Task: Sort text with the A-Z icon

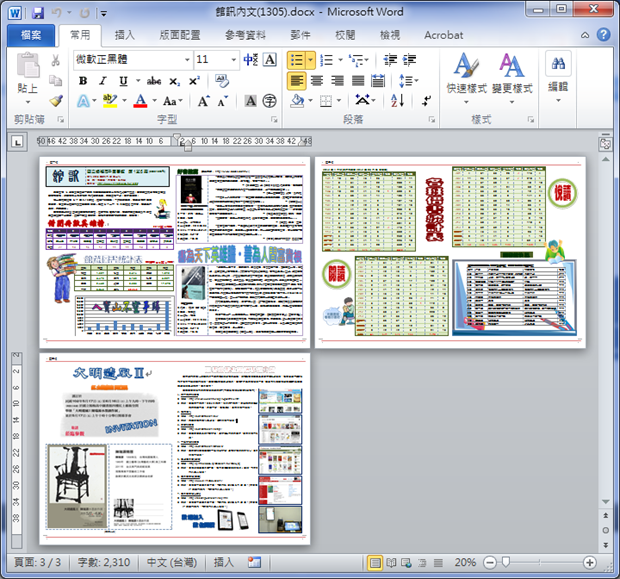Action: [x=397, y=100]
